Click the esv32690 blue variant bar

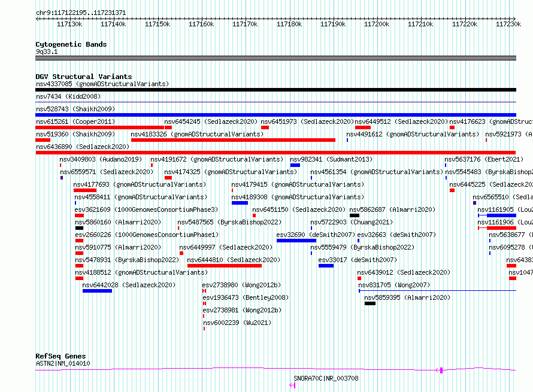click(x=296, y=241)
